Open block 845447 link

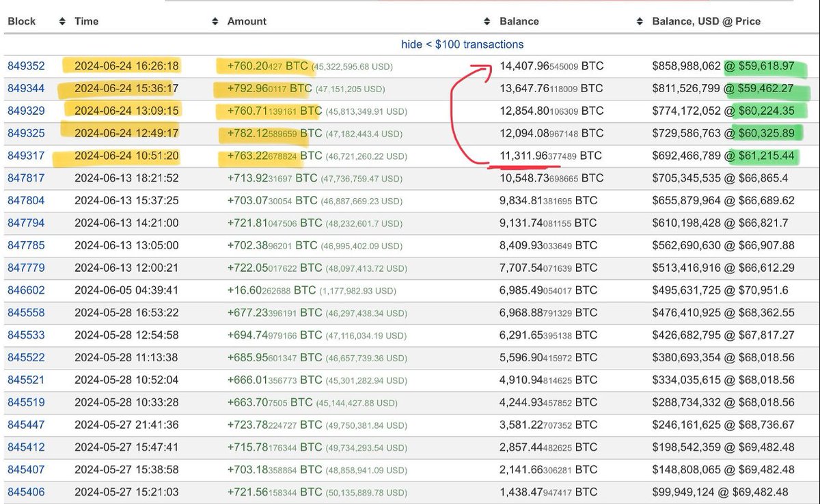pos(26,425)
